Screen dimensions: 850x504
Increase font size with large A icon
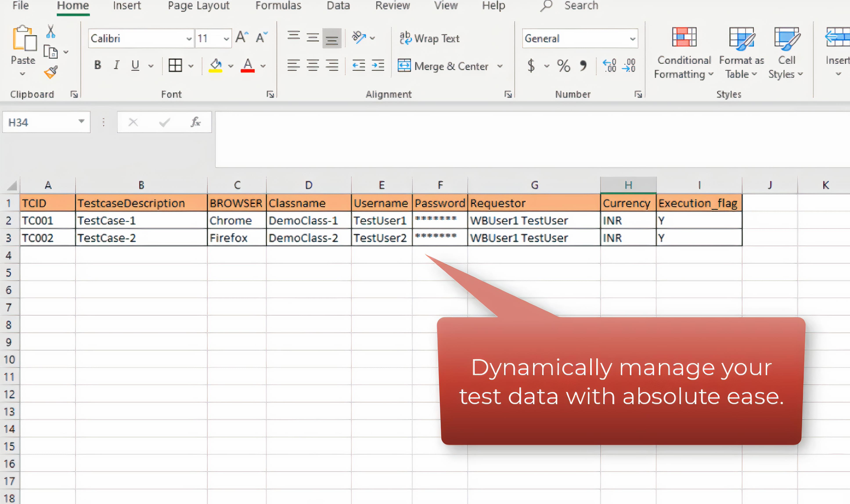242,37
